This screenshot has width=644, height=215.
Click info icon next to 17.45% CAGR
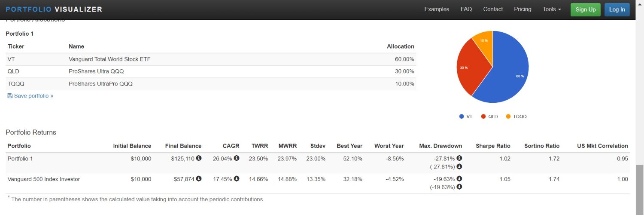tap(237, 179)
